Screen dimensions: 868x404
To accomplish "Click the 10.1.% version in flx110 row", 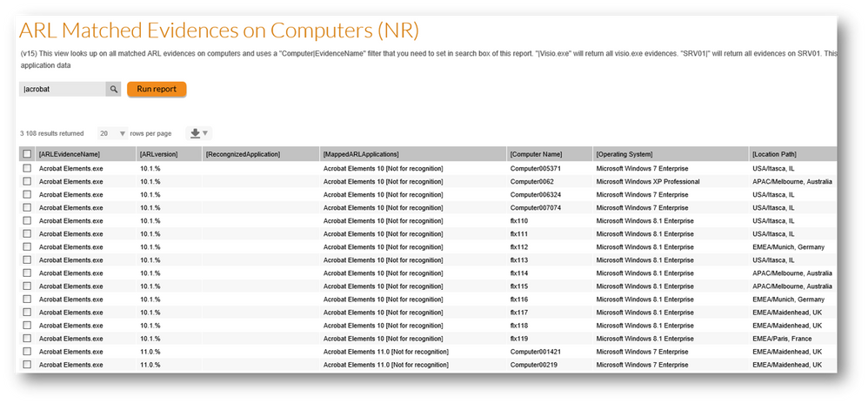I will click(x=150, y=220).
